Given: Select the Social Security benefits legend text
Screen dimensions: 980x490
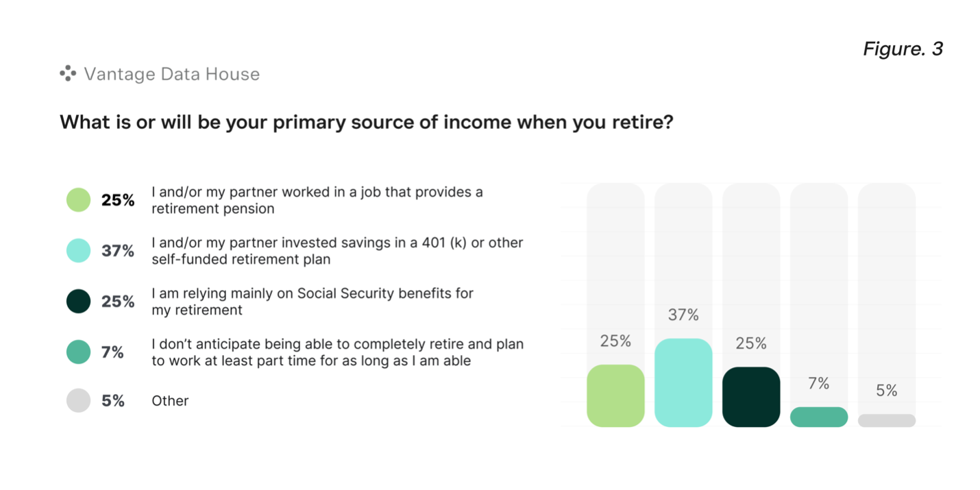Looking at the screenshot, I should coord(313,302).
